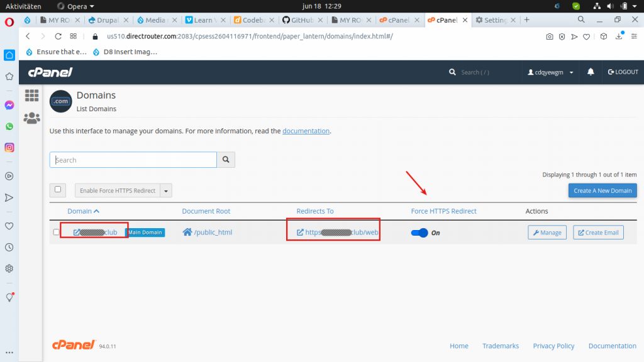Open Opera sidebar settings gear
The image size is (644, 362).
click(x=9, y=268)
